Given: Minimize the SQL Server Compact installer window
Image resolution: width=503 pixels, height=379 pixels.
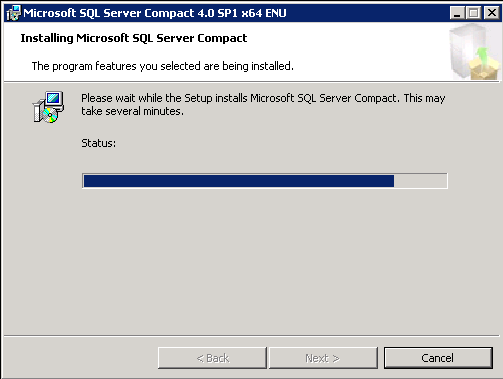Looking at the screenshot, I should 457,13.
